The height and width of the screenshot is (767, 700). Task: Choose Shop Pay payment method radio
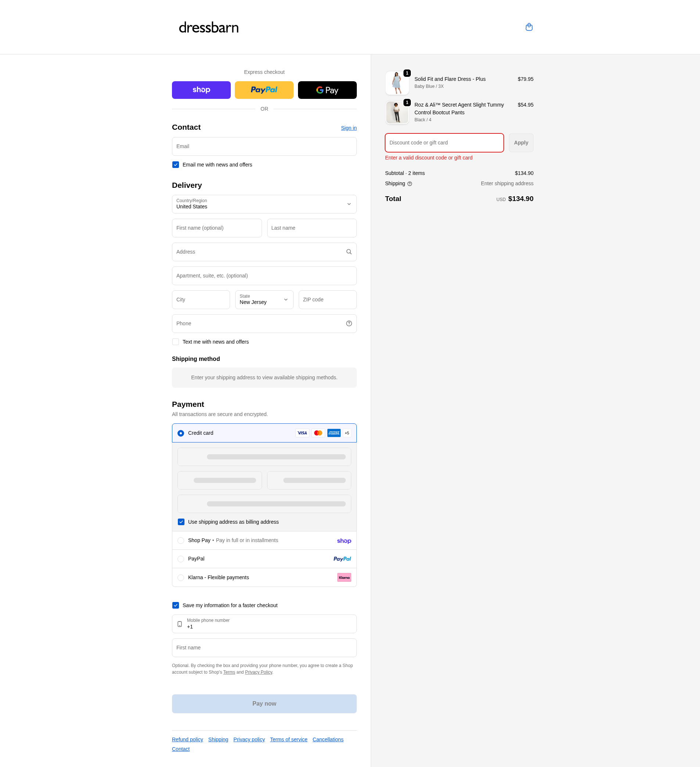tap(181, 541)
